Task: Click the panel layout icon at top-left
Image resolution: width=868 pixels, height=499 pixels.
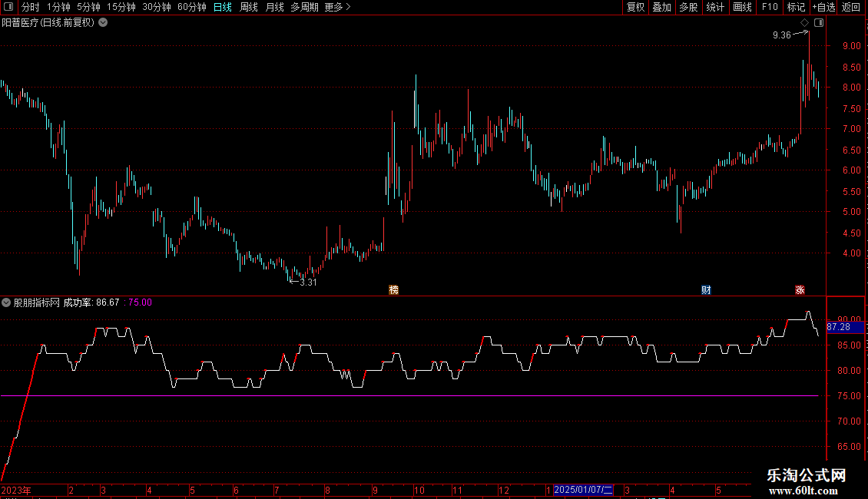Action: (x=8, y=7)
